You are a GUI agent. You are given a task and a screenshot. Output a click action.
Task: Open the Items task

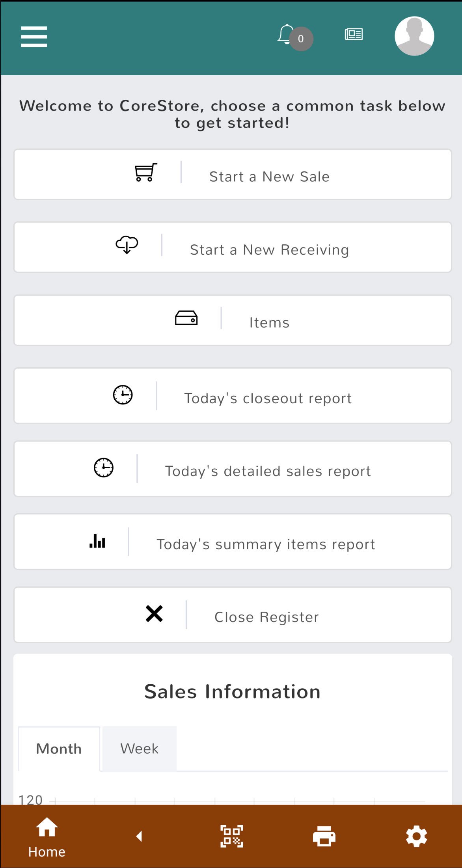point(269,322)
